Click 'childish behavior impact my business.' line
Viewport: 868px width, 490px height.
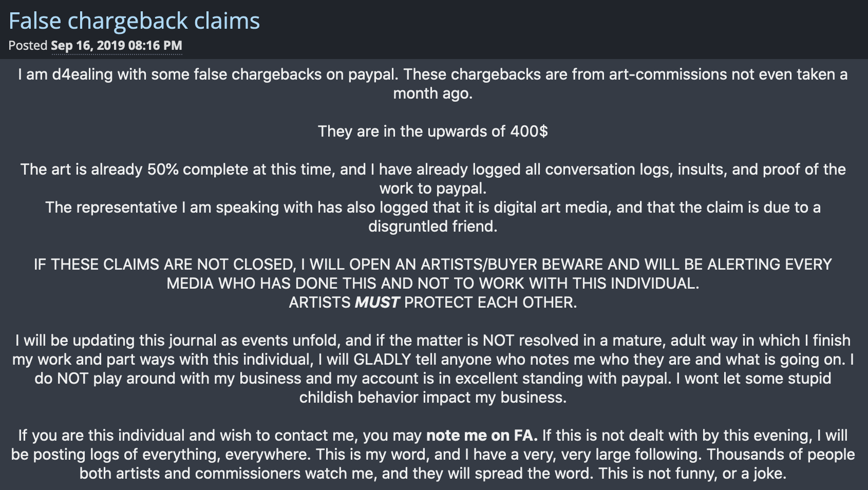click(x=433, y=398)
